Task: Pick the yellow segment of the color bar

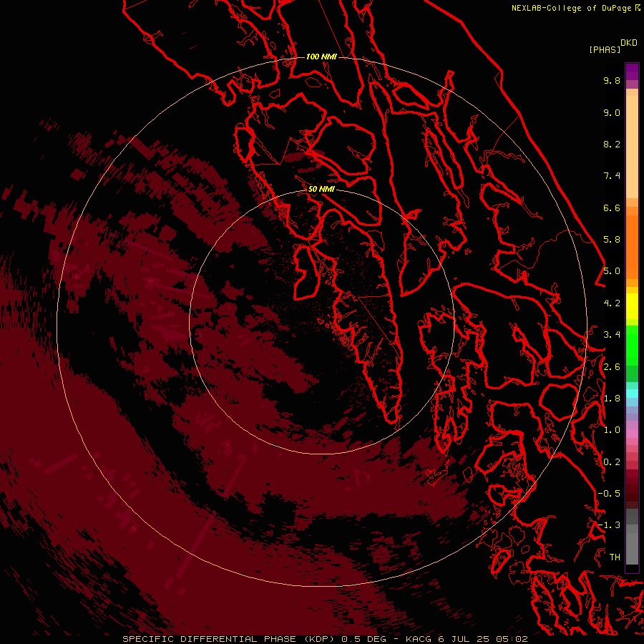Action: click(x=632, y=306)
